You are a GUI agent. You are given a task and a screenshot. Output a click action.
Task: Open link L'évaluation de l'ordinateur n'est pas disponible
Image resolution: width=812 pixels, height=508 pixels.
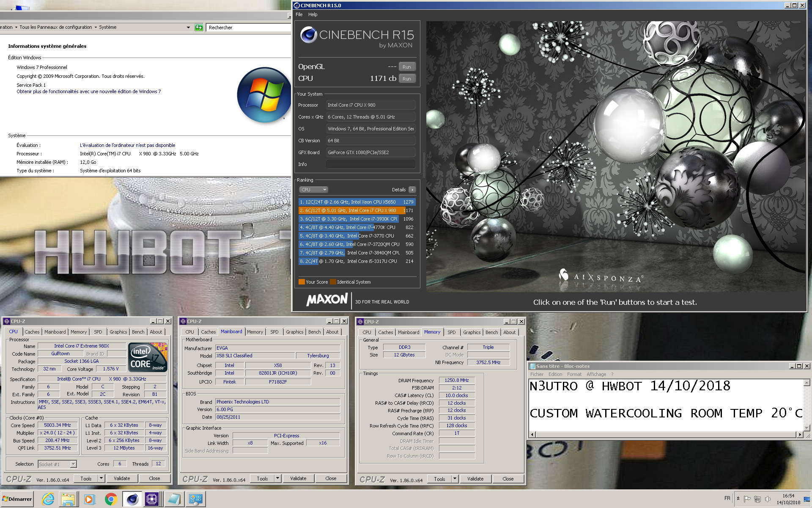[127, 145]
